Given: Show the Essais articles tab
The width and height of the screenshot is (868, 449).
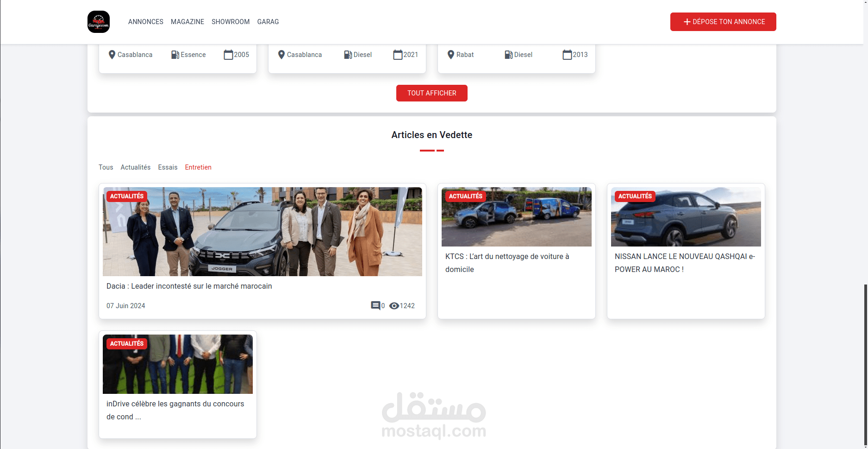Looking at the screenshot, I should [x=168, y=167].
